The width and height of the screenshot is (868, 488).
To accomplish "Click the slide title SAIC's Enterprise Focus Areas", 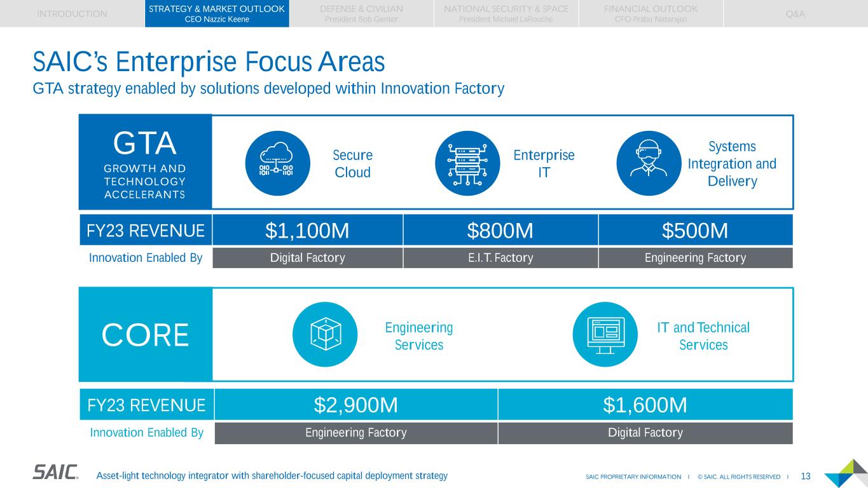I will coord(209,63).
